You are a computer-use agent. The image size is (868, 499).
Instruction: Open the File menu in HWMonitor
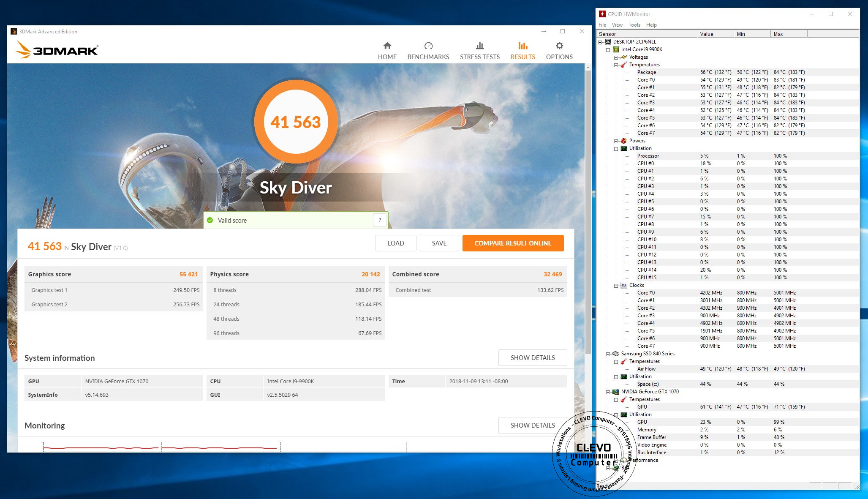(x=602, y=25)
